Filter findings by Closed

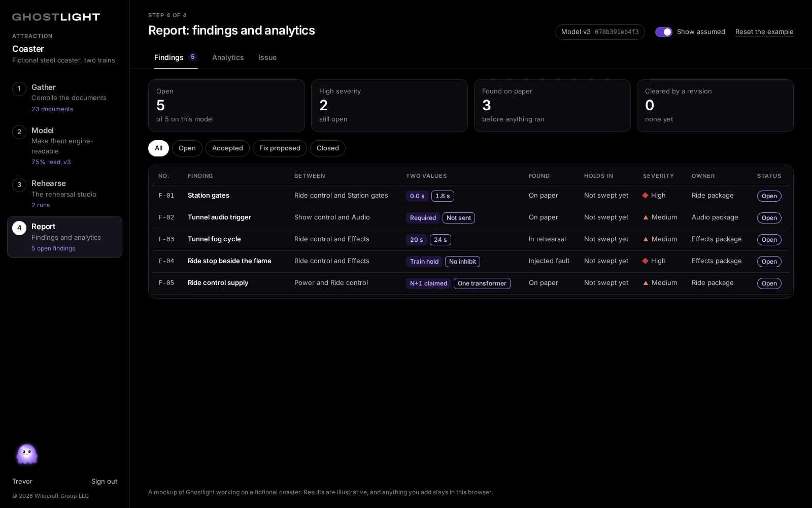[x=328, y=148]
